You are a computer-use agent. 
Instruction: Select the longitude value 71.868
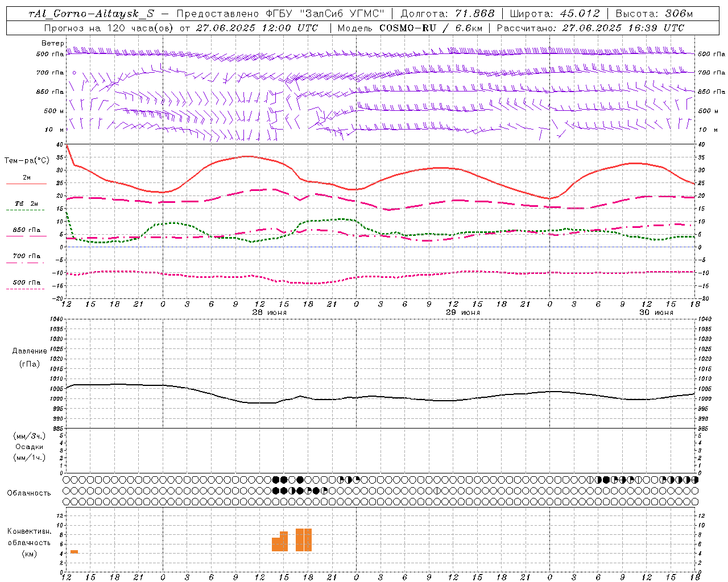click(x=474, y=14)
